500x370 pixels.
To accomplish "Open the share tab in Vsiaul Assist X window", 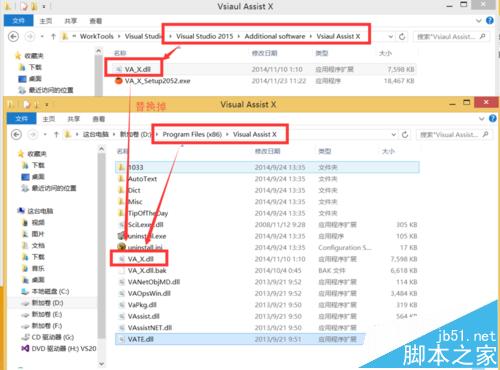I will 71,21.
